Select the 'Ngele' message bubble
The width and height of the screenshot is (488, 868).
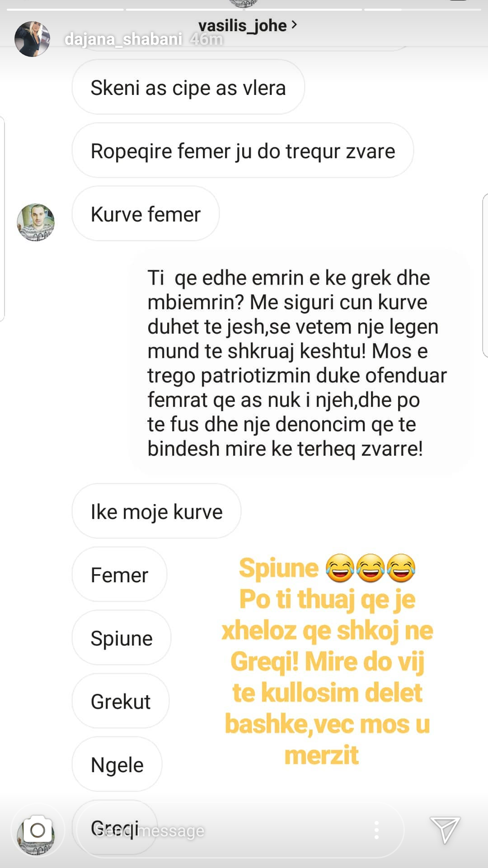pyautogui.click(x=117, y=764)
